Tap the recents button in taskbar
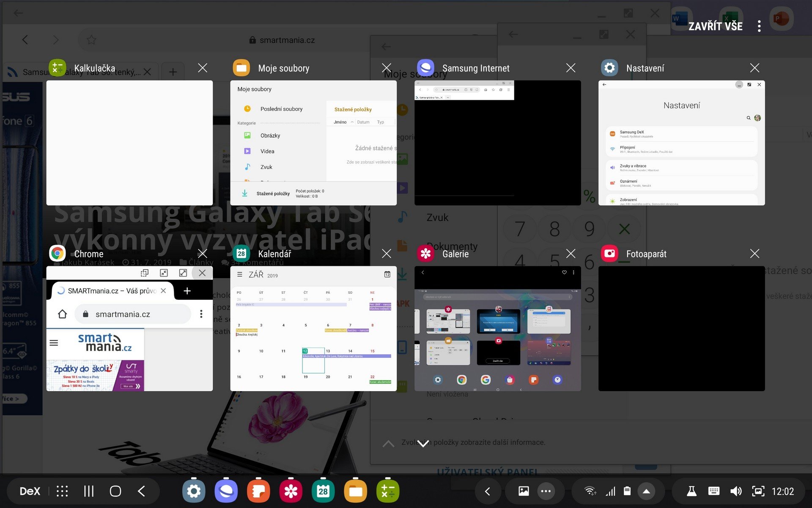Viewport: 812px width, 508px height. point(89,491)
